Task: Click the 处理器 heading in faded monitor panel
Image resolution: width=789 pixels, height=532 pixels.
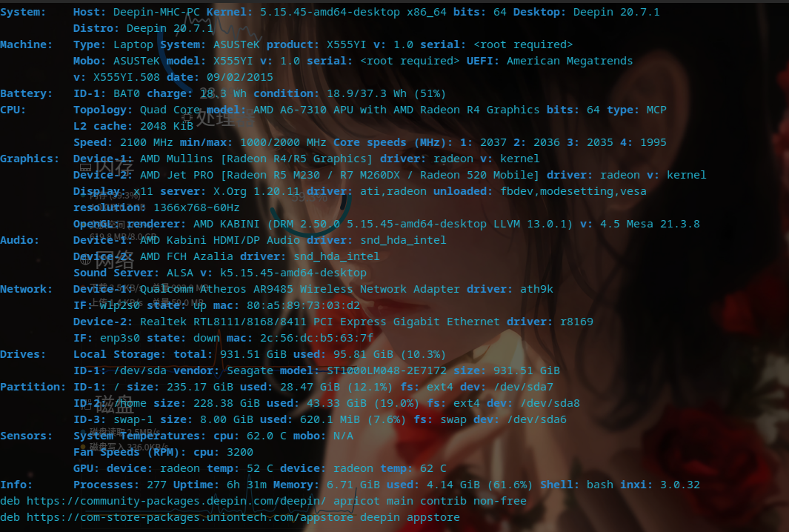Action: pos(224,118)
